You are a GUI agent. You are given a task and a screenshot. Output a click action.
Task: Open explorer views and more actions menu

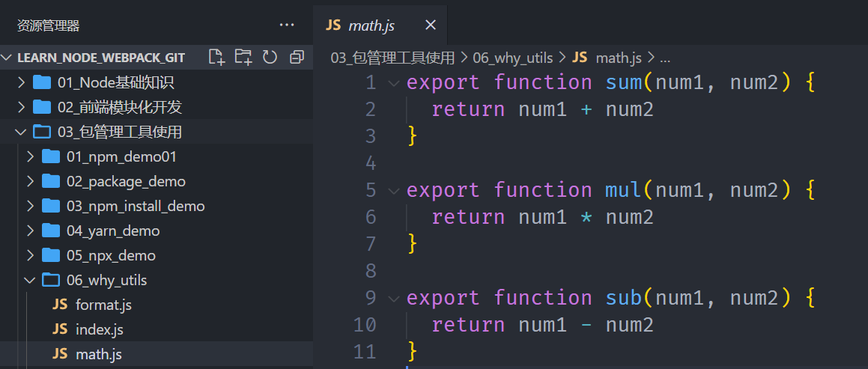tap(287, 25)
